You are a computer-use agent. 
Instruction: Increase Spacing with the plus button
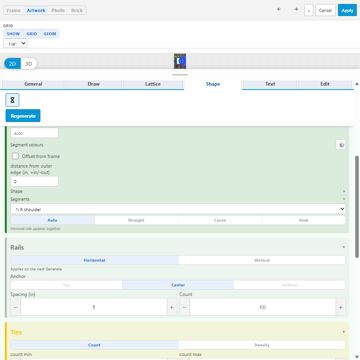[172, 307]
